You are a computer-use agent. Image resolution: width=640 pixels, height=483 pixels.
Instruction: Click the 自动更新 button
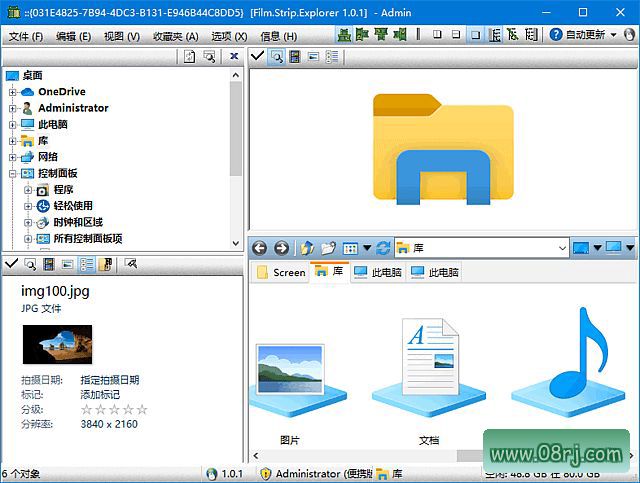click(x=585, y=35)
